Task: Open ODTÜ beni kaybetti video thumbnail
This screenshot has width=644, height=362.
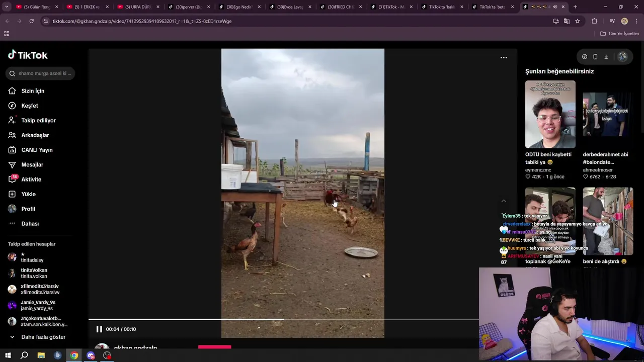Action: click(550, 115)
